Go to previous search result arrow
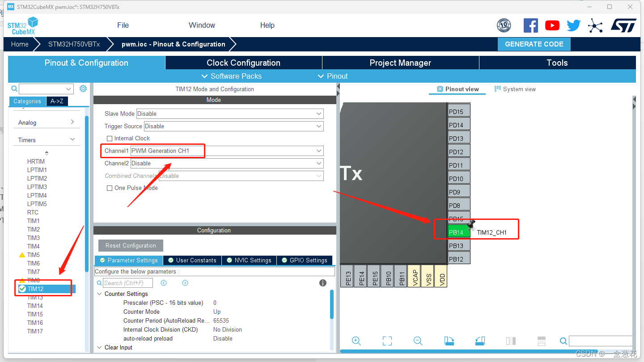This screenshot has width=644, height=362. [164, 283]
